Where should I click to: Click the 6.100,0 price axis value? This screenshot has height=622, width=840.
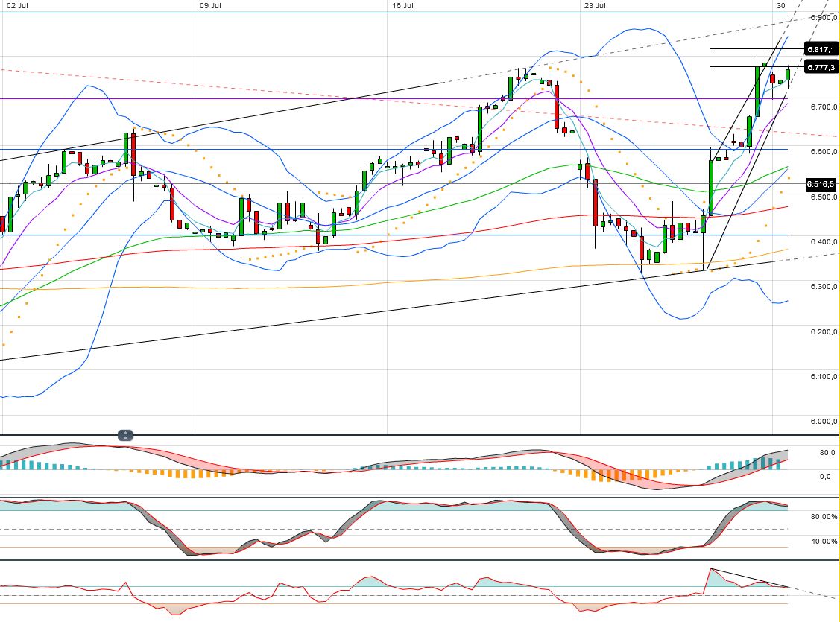coord(824,376)
